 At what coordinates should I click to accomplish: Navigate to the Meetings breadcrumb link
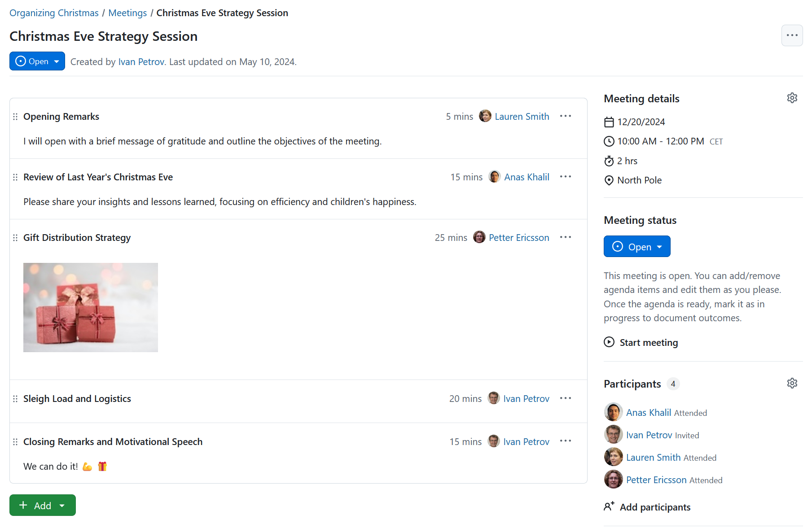click(127, 13)
